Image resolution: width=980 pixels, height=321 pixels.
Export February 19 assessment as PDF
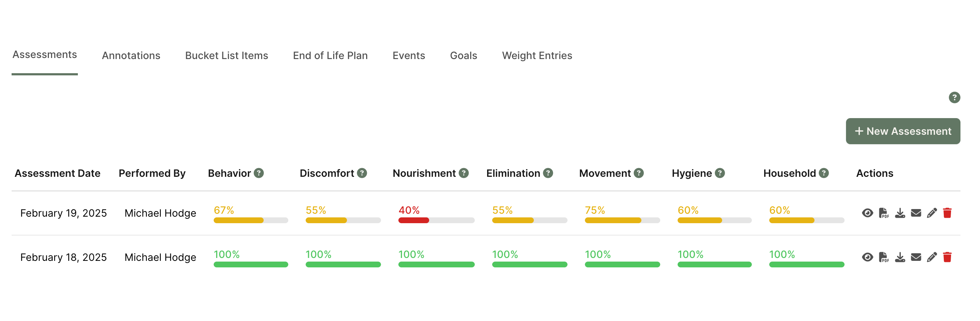(883, 213)
